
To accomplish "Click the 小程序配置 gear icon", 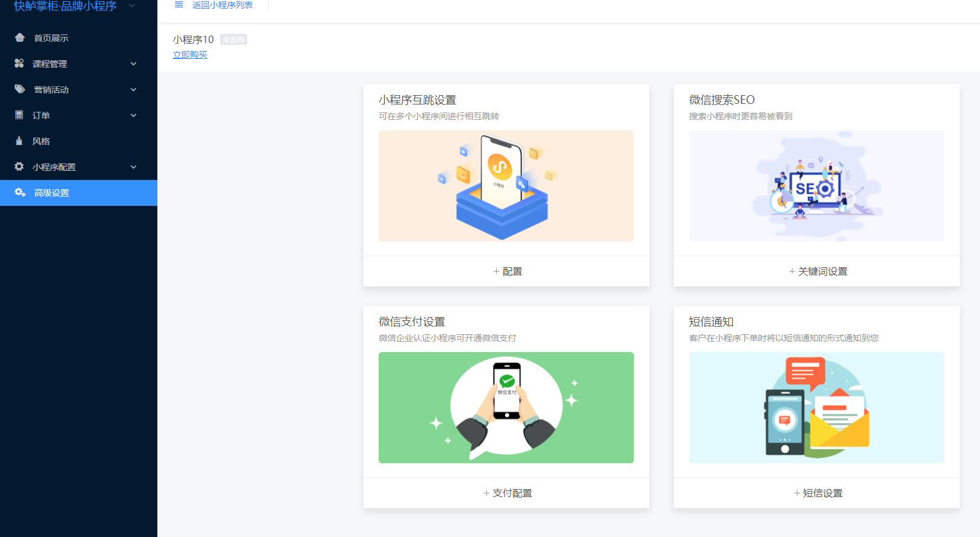I will coord(19,167).
